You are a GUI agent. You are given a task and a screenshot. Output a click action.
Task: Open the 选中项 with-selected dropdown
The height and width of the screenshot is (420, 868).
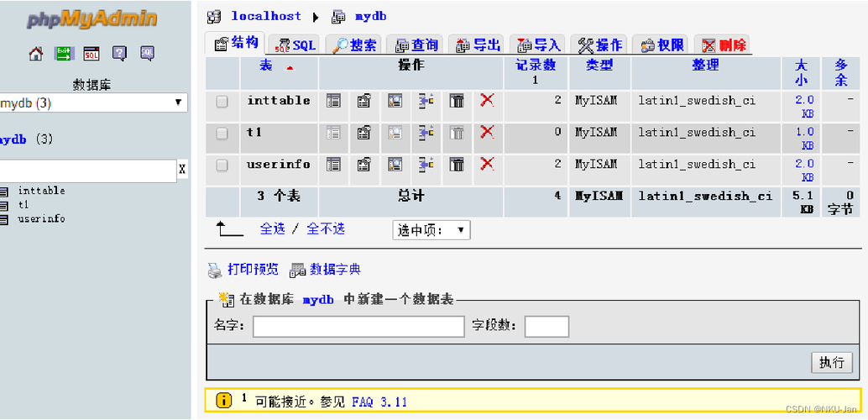[x=431, y=230]
